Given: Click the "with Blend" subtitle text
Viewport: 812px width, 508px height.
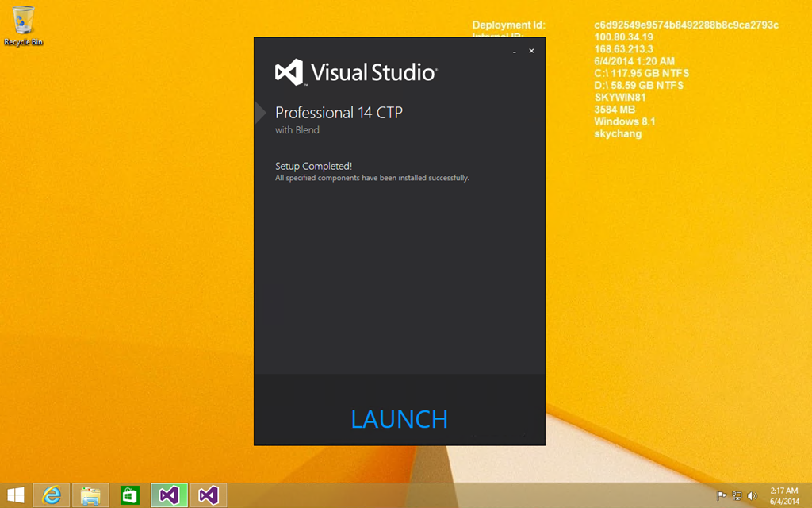Looking at the screenshot, I should coord(297,130).
